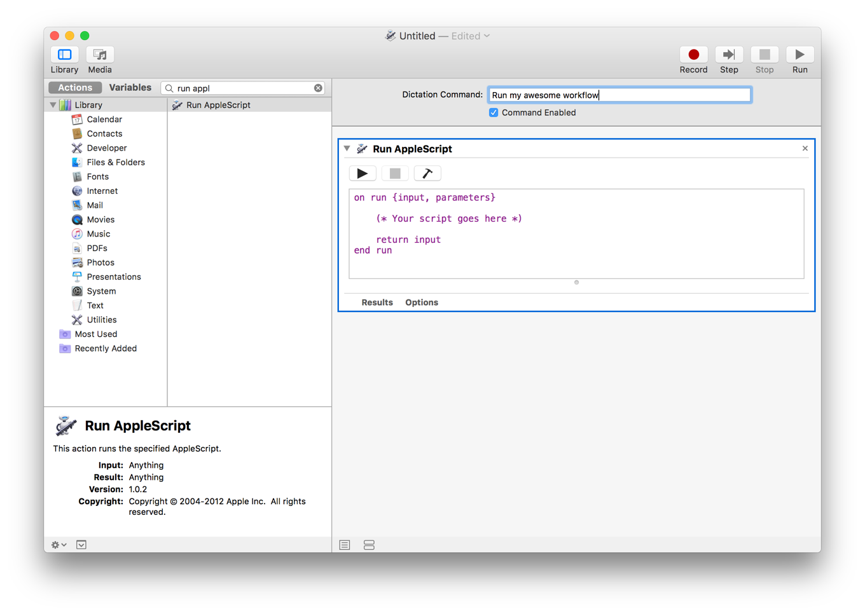Collapse the Library tree disclosure triangle
Viewport: 865px width, 616px height.
[x=53, y=105]
